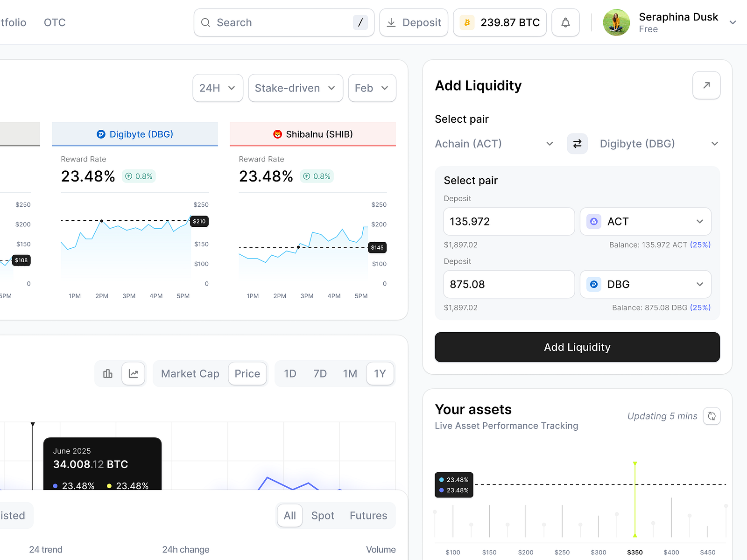Image resolution: width=747 pixels, height=560 pixels.
Task: Select the line chart view icon
Action: click(134, 373)
